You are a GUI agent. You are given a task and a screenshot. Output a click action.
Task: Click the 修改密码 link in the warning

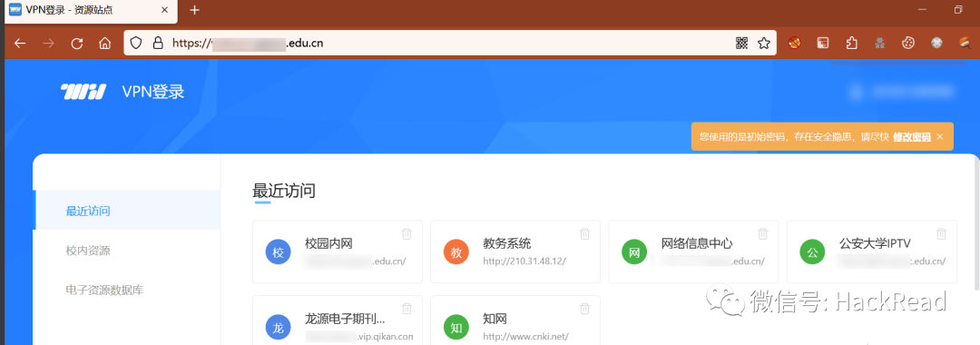[912, 136]
